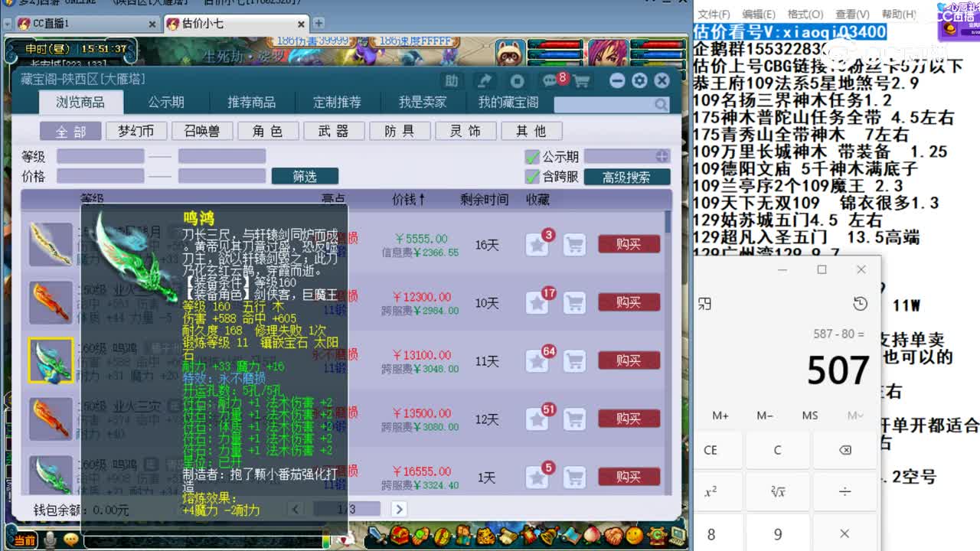Click in the minimum 等级 input field

[100, 156]
